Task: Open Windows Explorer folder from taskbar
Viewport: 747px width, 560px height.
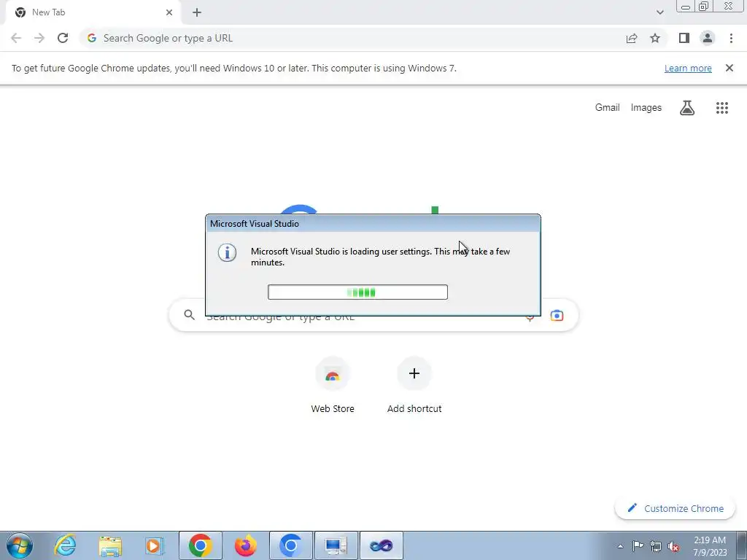Action: pos(110,545)
